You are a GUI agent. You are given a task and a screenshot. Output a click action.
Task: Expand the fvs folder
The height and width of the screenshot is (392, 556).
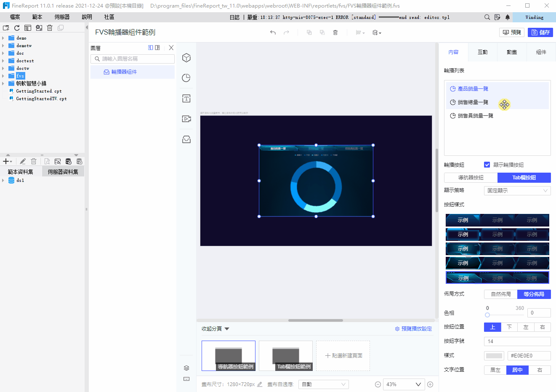(x=3, y=76)
